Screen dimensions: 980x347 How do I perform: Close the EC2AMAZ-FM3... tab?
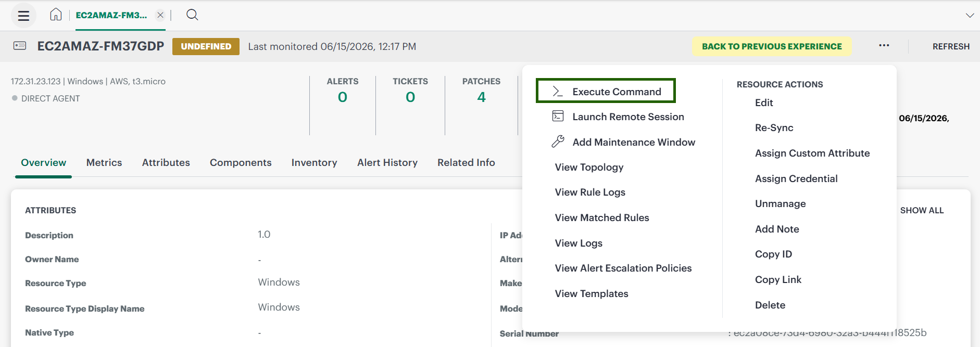160,15
